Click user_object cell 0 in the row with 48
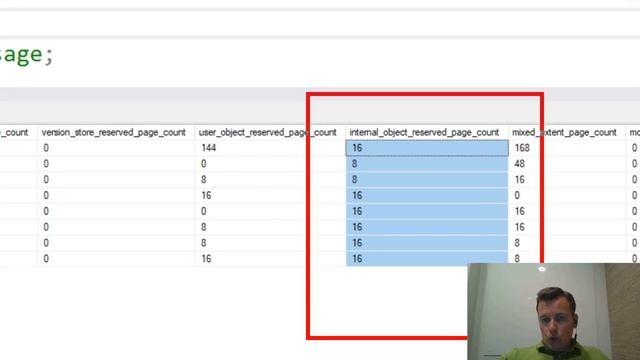 point(270,164)
